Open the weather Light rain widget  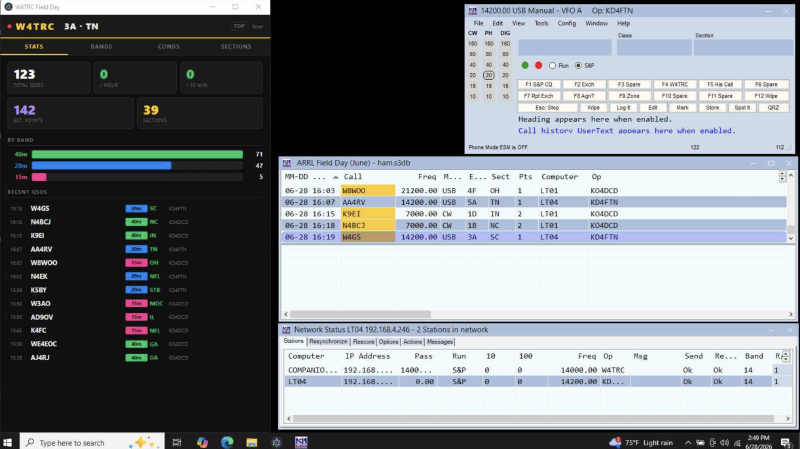(x=641, y=442)
